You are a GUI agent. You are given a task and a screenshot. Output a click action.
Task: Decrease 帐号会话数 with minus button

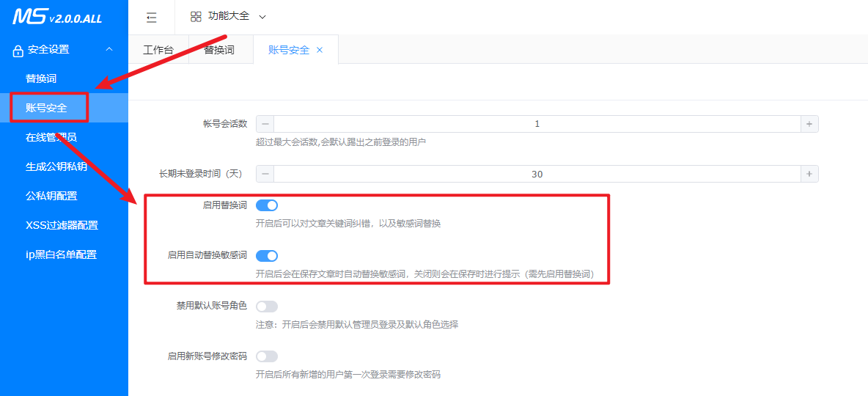click(x=265, y=124)
